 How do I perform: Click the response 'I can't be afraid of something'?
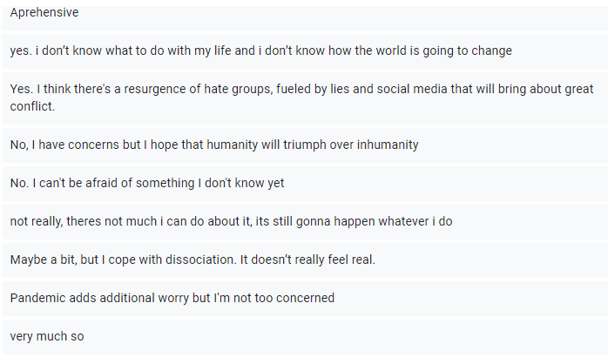coord(147,183)
